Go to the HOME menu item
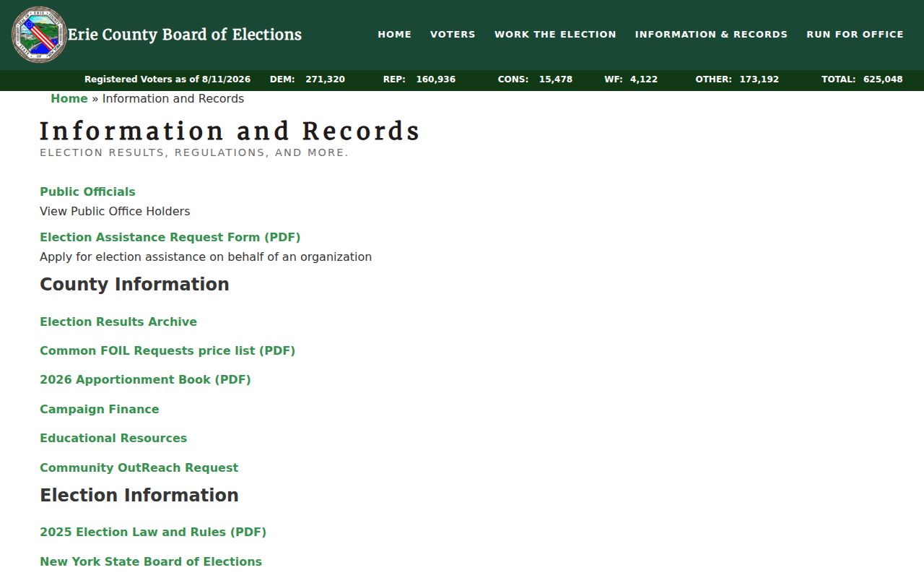 tap(395, 34)
